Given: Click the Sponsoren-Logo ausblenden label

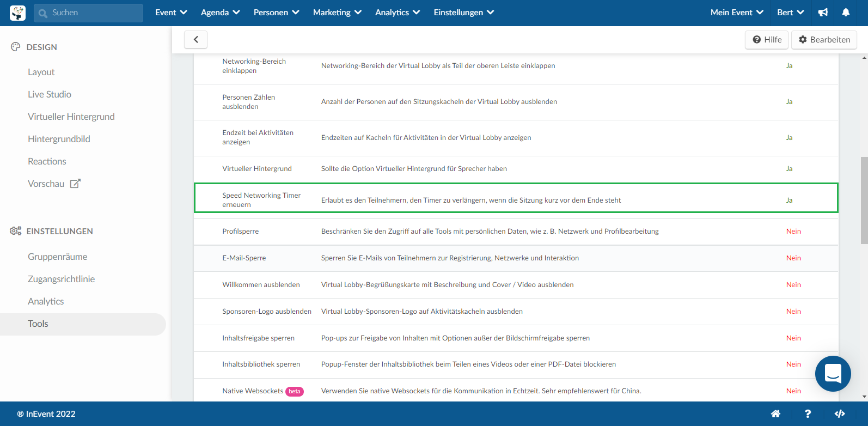Looking at the screenshot, I should [x=267, y=312].
